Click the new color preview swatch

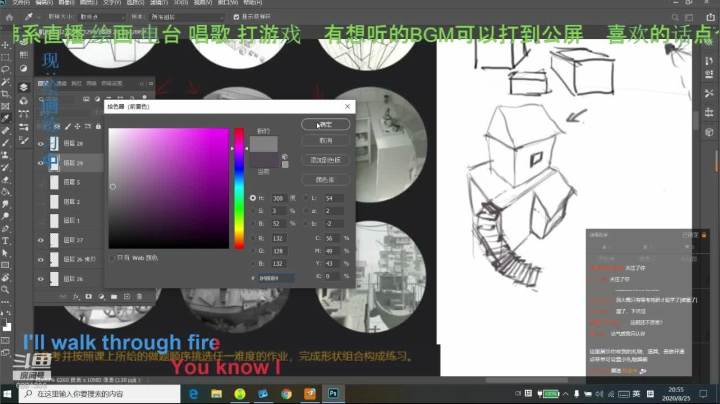click(x=264, y=143)
